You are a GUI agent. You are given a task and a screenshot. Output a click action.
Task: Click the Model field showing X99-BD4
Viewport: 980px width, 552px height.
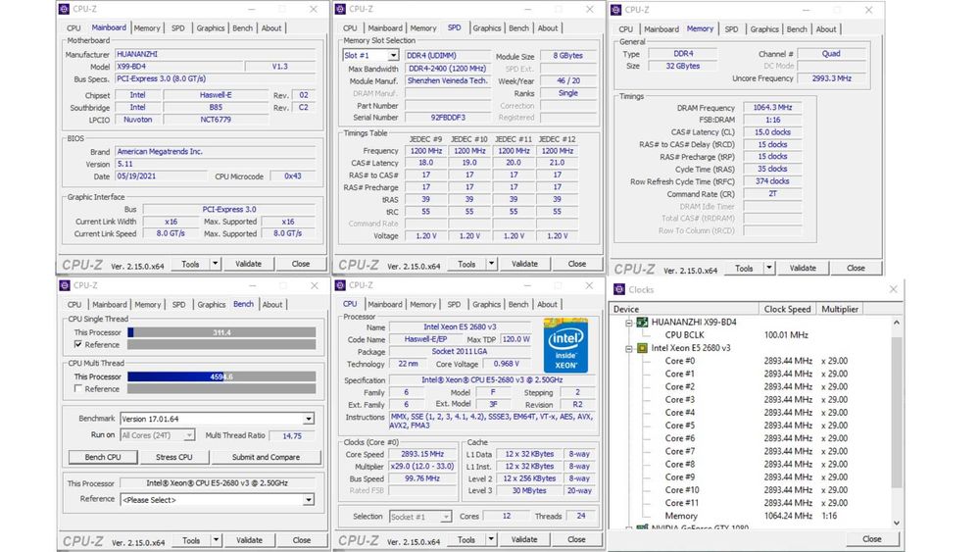(x=178, y=67)
